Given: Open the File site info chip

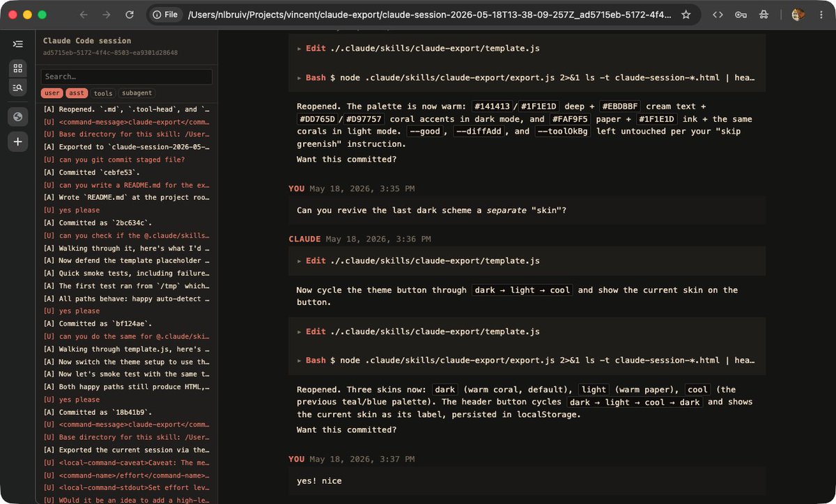Looking at the screenshot, I should point(164,15).
